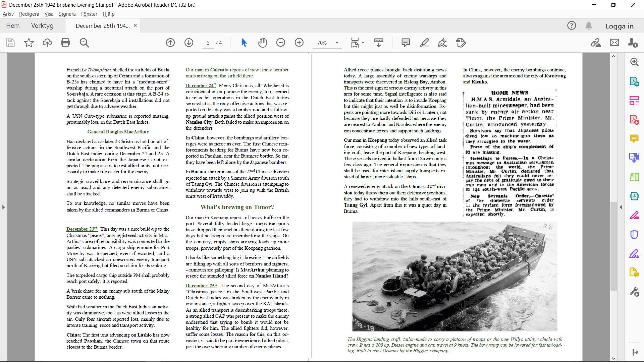Select the December 25th 194... document tab
The image size is (644, 362).
pos(103,26)
